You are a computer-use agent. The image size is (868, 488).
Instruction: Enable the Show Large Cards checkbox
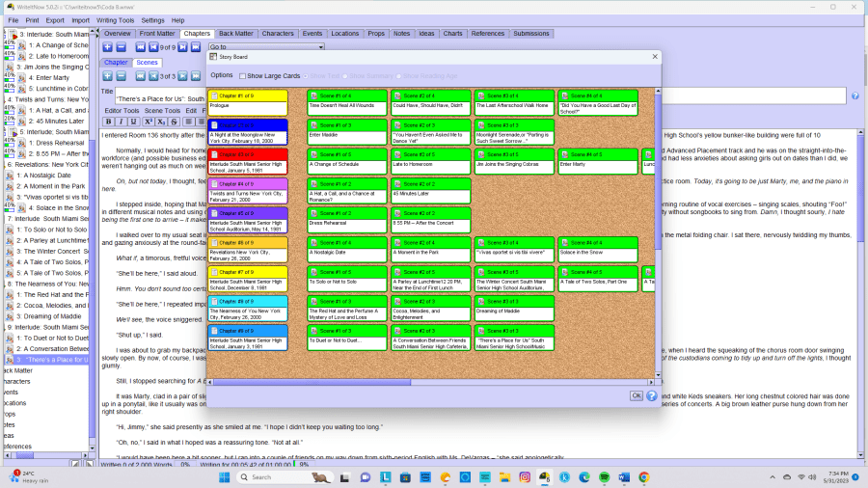tap(242, 75)
